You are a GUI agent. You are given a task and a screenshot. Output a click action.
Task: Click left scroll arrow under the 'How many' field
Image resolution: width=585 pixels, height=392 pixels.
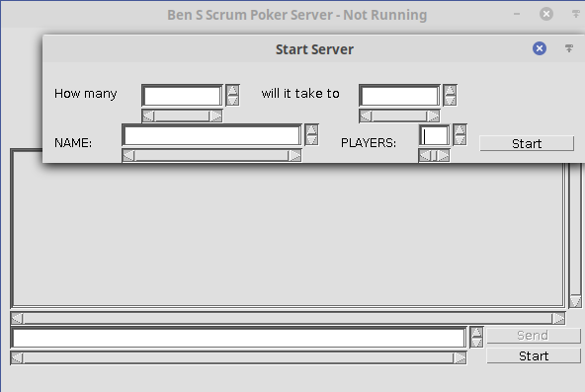coord(148,117)
